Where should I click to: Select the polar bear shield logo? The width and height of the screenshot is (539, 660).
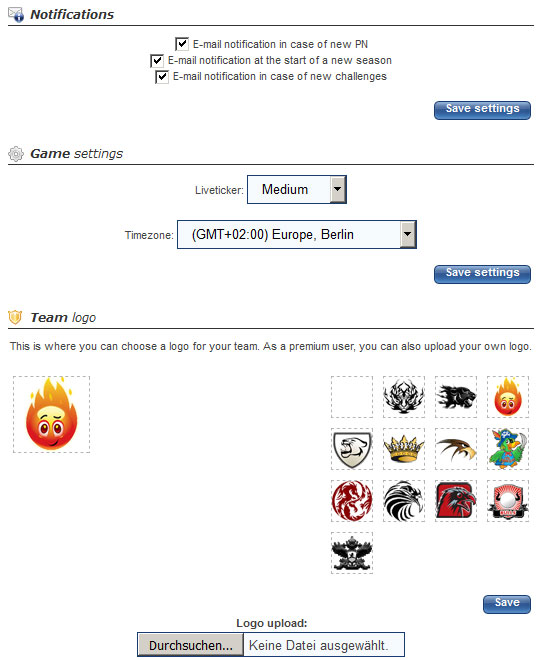point(352,449)
